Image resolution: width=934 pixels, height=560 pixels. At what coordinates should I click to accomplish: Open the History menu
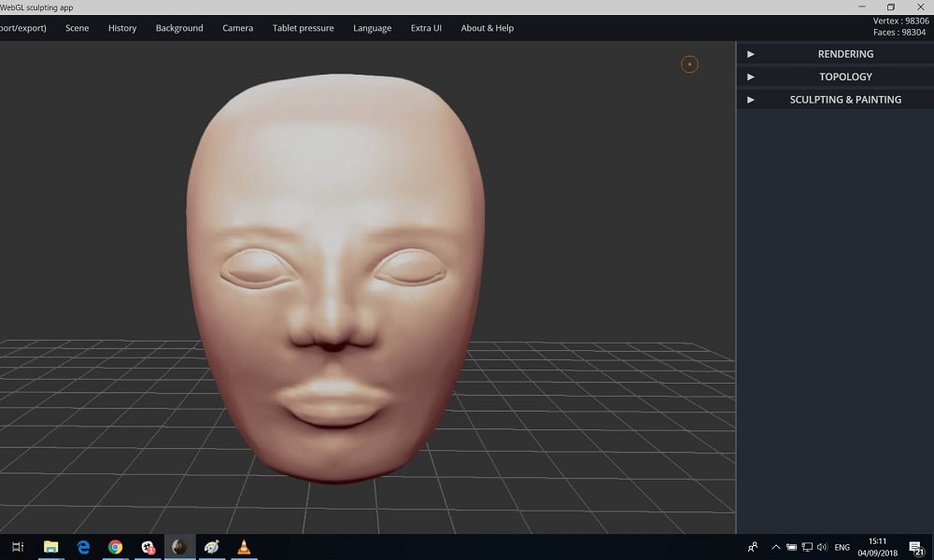click(x=122, y=28)
